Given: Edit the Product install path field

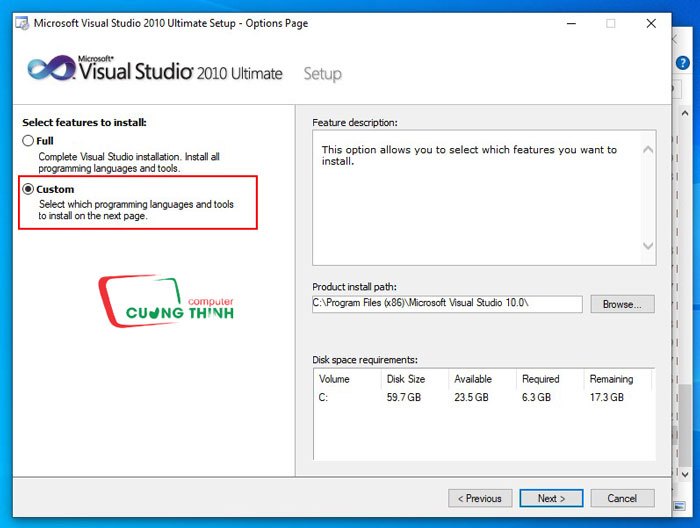Looking at the screenshot, I should [x=447, y=303].
